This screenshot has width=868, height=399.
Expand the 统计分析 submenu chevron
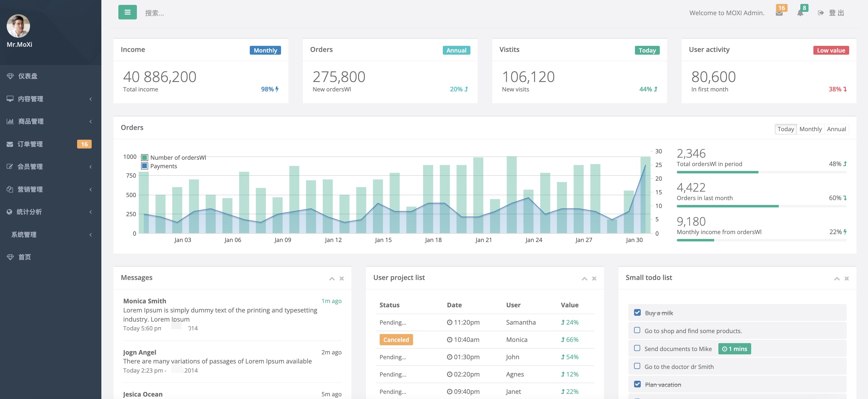91,212
